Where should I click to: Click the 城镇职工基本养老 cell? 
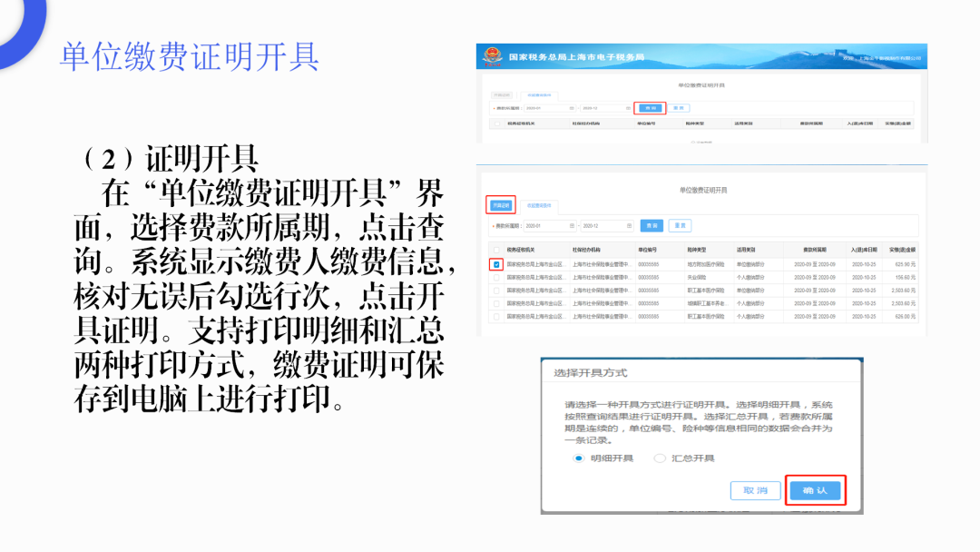tap(706, 304)
